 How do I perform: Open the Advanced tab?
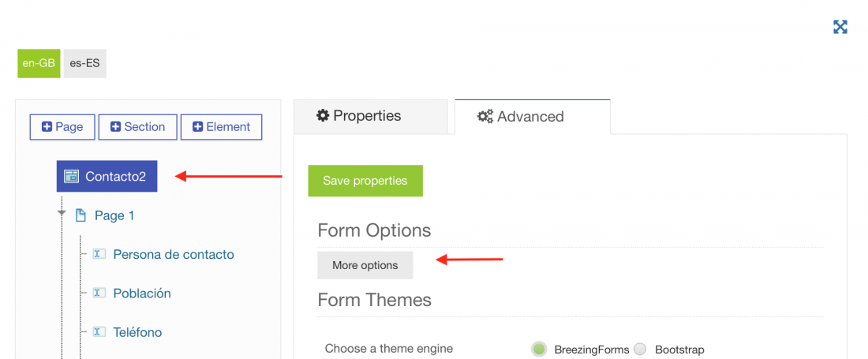533,117
